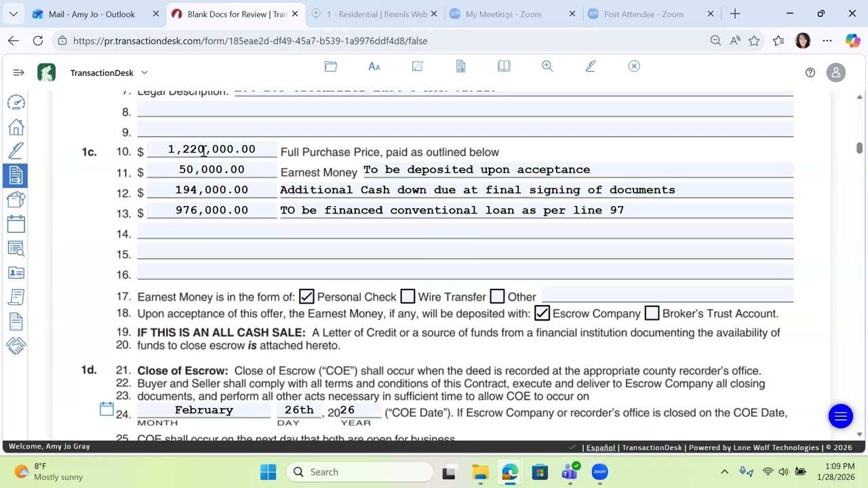The image size is (868, 488).
Task: Click the Full Purchase Price field 1,220,000.00
Action: (x=212, y=149)
